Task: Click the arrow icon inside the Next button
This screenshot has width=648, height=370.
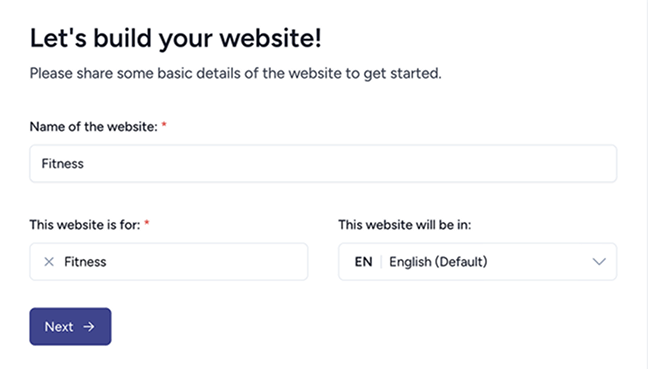Action: [89, 327]
